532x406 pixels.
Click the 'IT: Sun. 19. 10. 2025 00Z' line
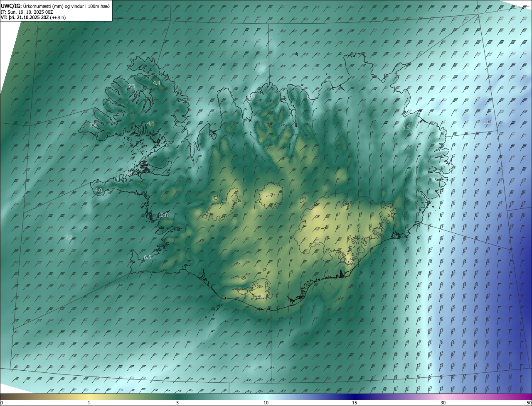[27, 12]
